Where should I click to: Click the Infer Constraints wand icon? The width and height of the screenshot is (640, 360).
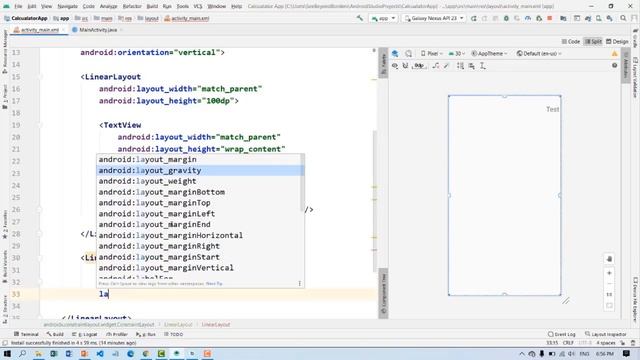pyautogui.click(x=447, y=66)
